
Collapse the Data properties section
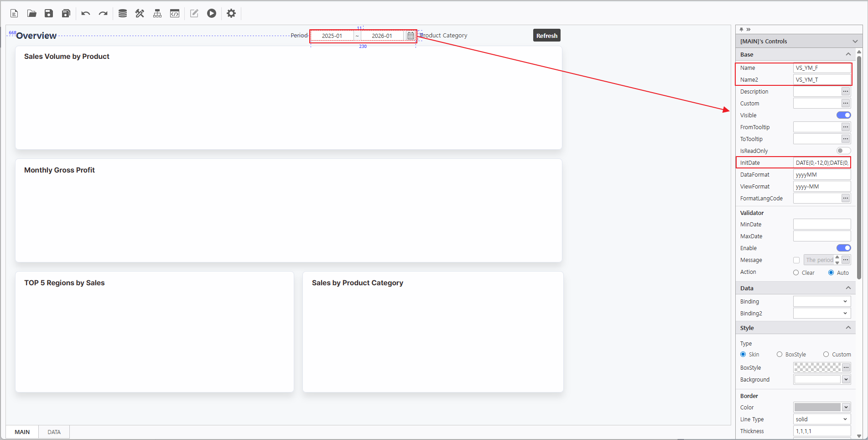[x=848, y=288]
